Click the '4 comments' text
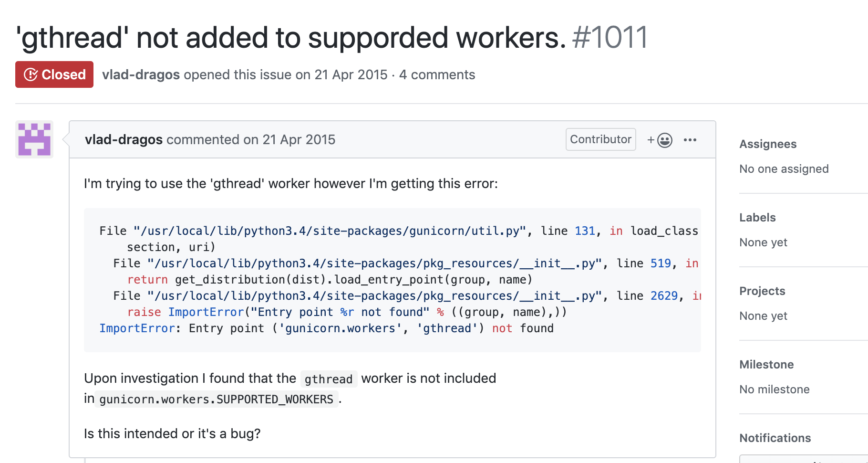868x463 pixels. [x=437, y=74]
